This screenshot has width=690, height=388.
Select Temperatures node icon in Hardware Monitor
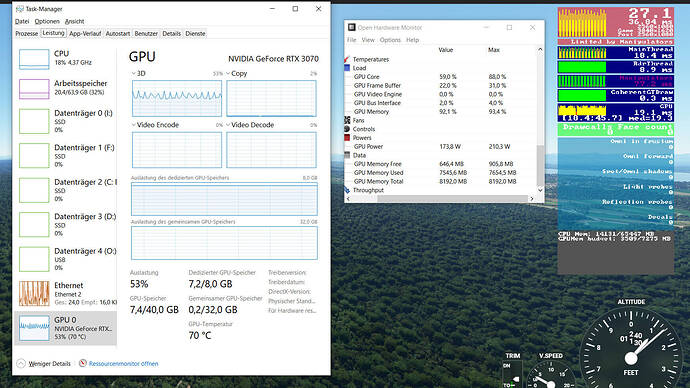tap(347, 59)
